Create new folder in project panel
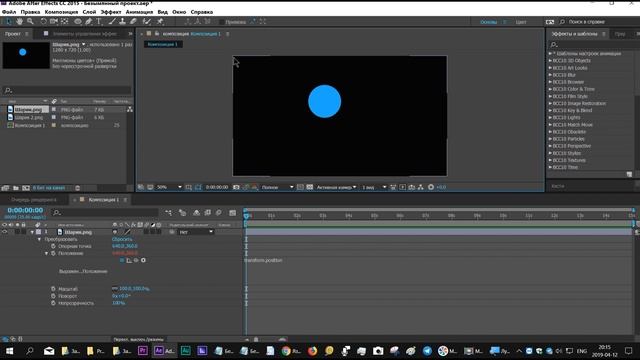The height and width of the screenshot is (360, 640). click(x=16, y=188)
